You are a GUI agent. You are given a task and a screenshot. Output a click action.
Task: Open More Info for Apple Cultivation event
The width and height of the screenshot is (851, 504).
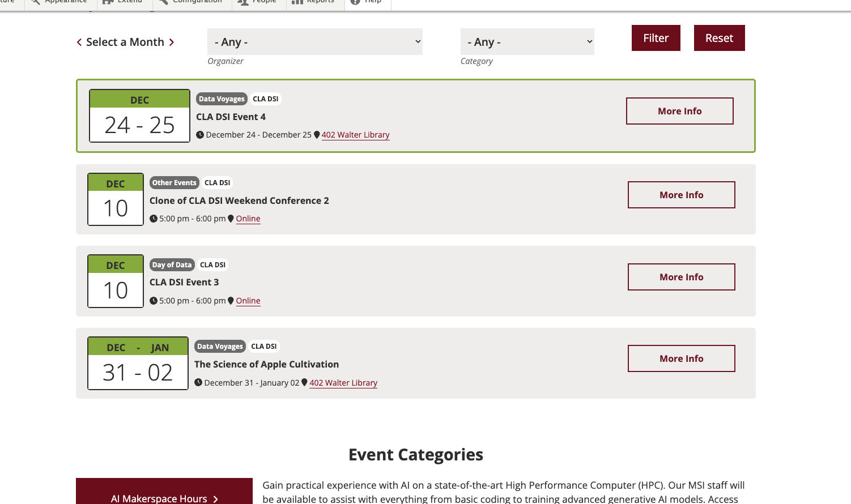coord(681,358)
